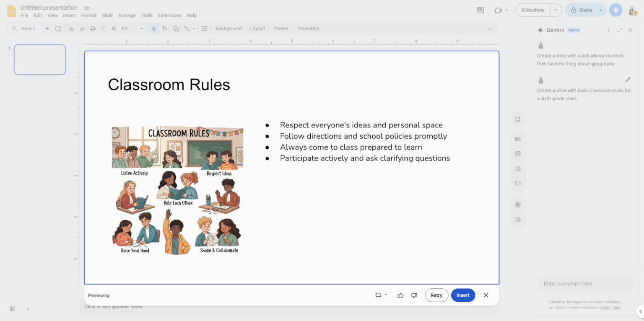
Task: Star the Untitled presentation
Action: point(87,8)
